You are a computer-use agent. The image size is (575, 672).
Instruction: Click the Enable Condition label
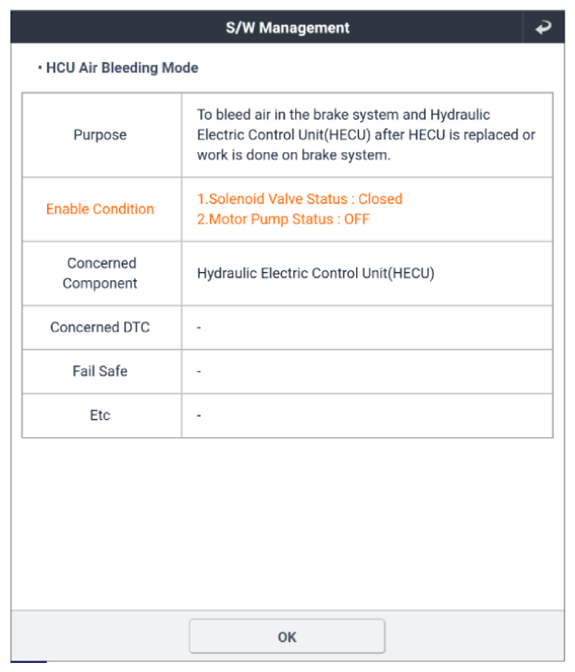tap(100, 209)
